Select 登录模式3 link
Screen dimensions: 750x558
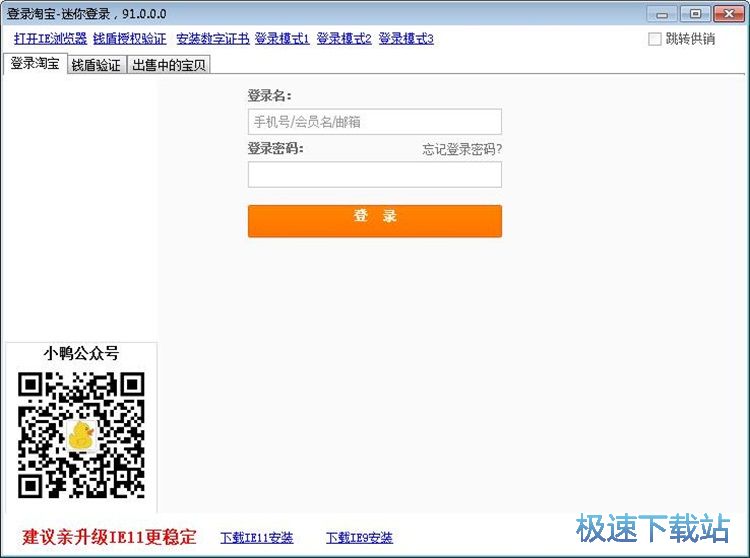[406, 39]
